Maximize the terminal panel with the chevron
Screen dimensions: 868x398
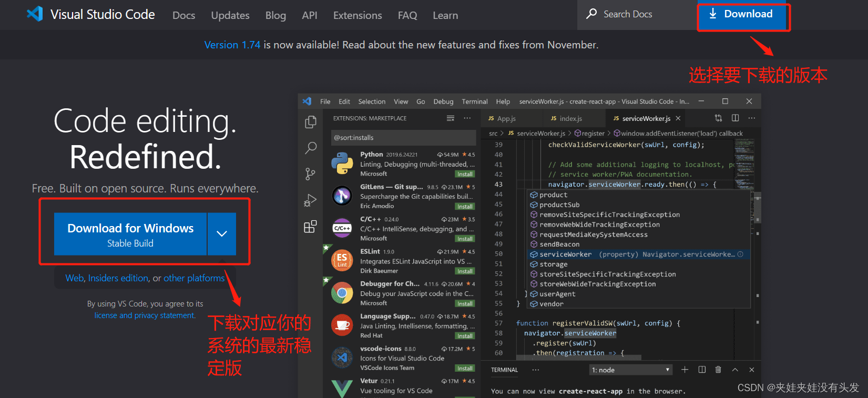[735, 370]
